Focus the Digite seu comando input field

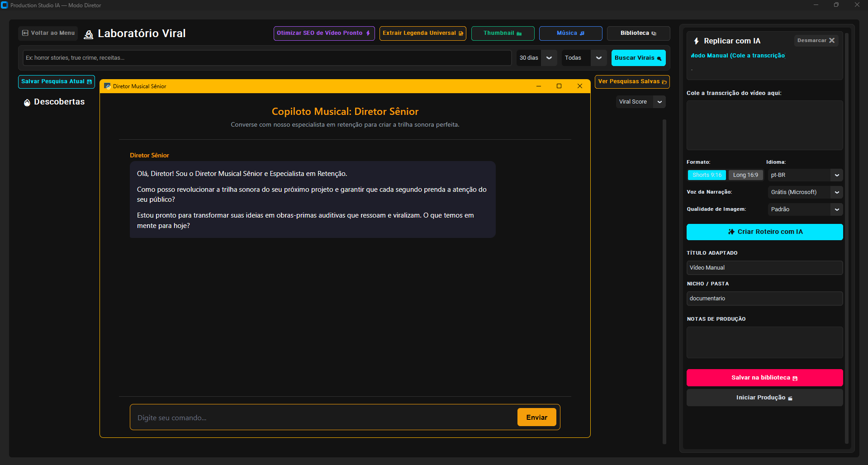click(x=324, y=418)
